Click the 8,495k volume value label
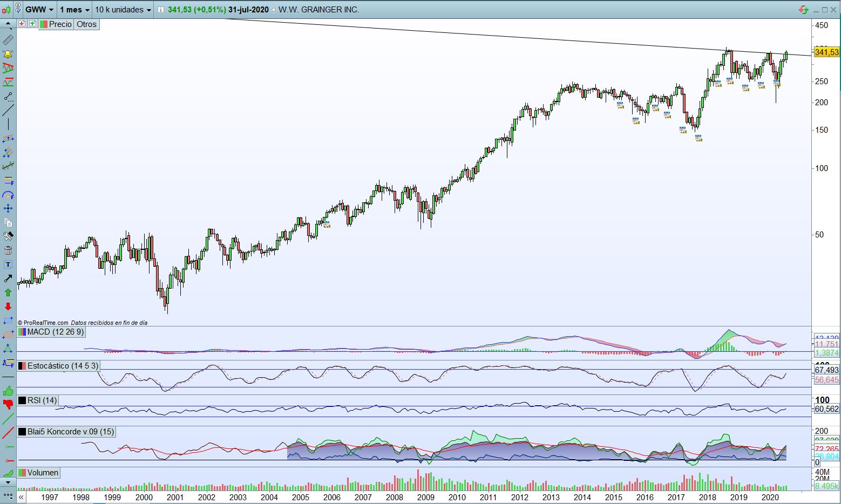841x504 pixels. [x=826, y=486]
